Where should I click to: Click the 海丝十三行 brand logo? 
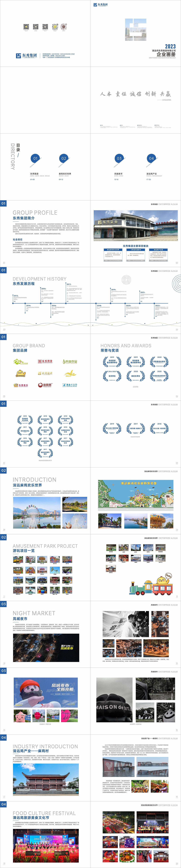click(x=70, y=385)
